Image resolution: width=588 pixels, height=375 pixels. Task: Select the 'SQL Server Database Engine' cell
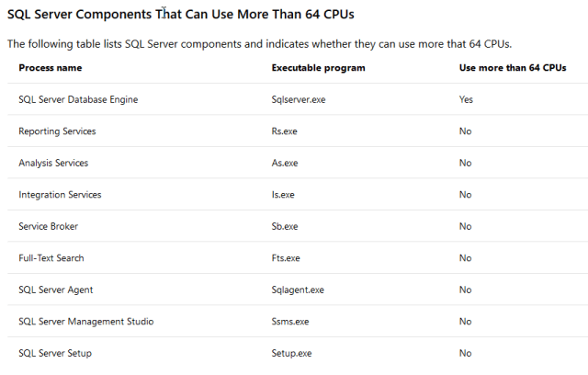[78, 99]
